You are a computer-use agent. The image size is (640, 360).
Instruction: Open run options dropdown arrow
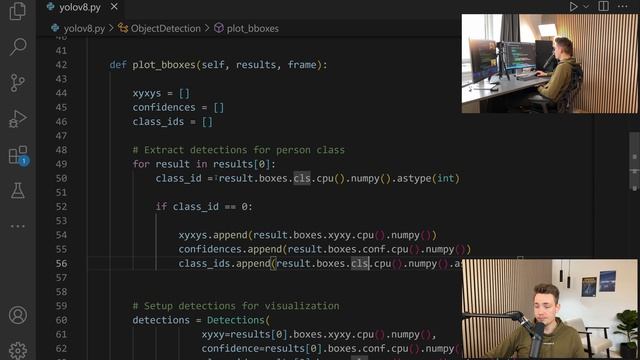tap(586, 7)
